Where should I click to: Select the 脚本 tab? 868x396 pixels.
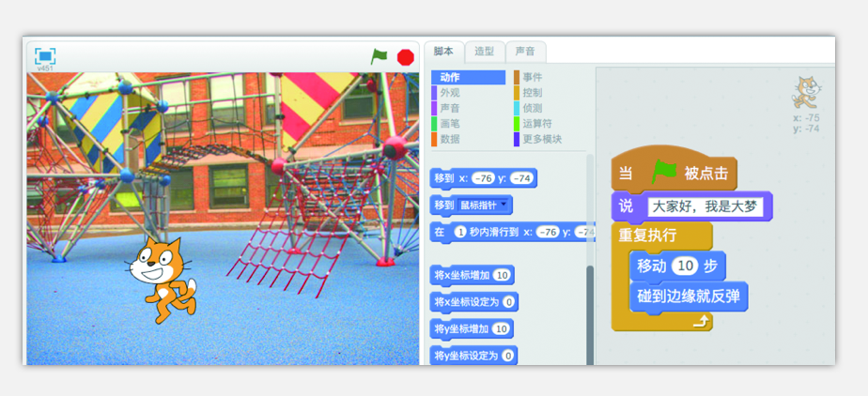pos(443,52)
